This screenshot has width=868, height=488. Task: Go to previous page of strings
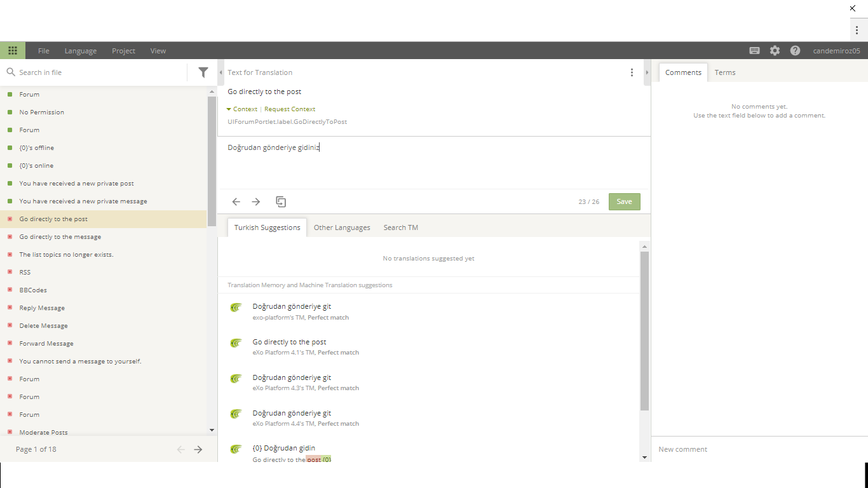[x=180, y=449]
